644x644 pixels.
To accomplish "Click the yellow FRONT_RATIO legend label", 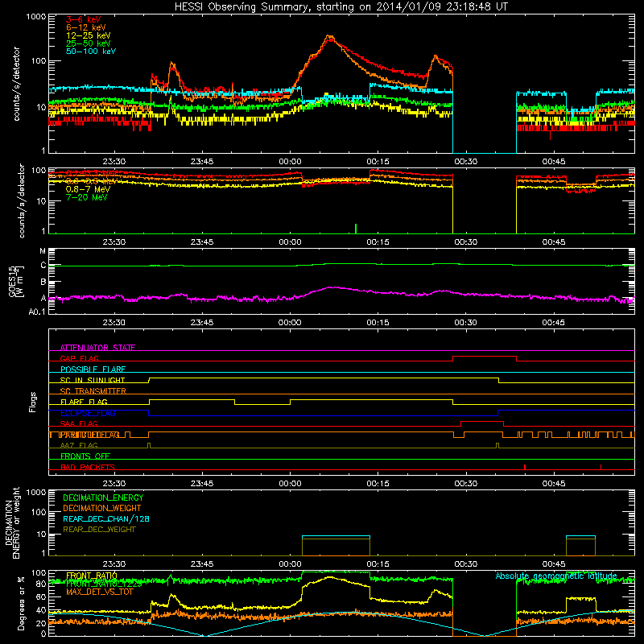I will coord(92,576).
